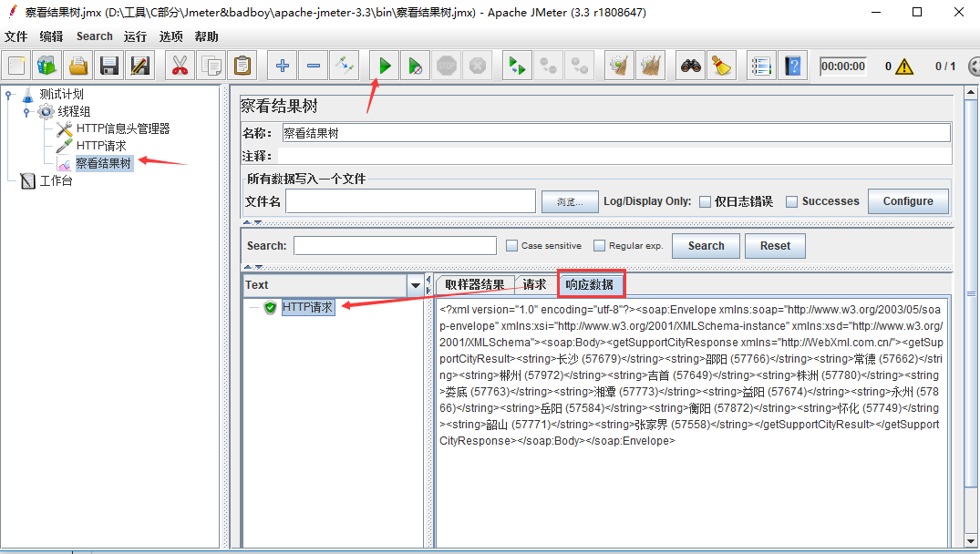Switch to the 请求 tab
980x554 pixels.
tap(534, 285)
